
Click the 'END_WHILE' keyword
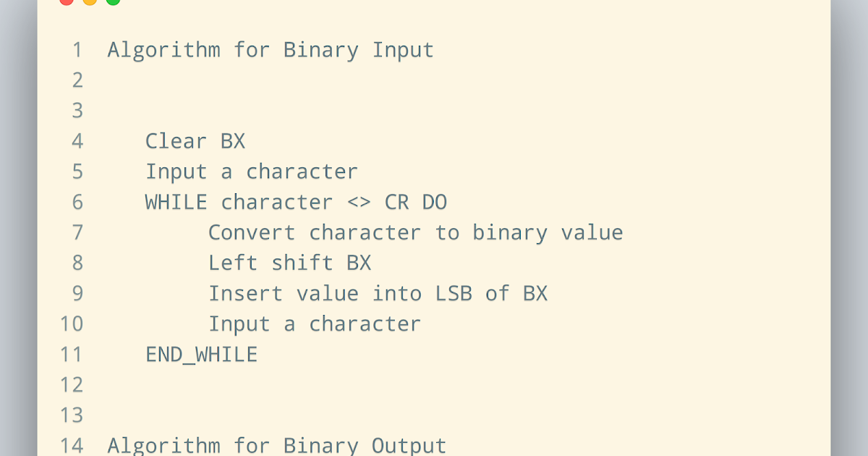pyautogui.click(x=201, y=355)
